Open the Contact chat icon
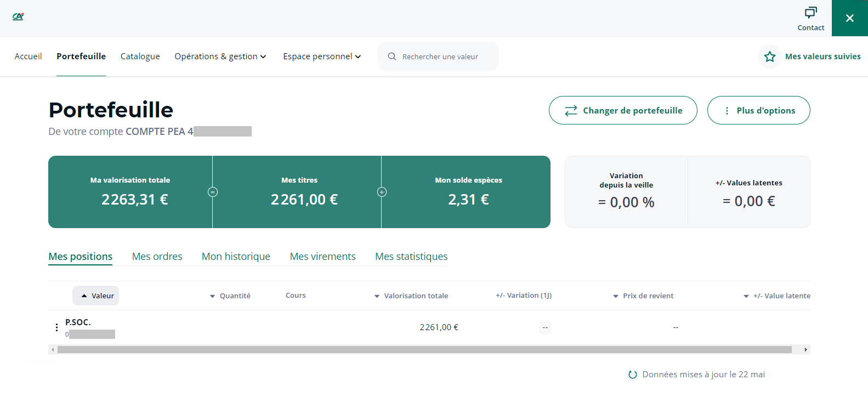 [x=810, y=13]
